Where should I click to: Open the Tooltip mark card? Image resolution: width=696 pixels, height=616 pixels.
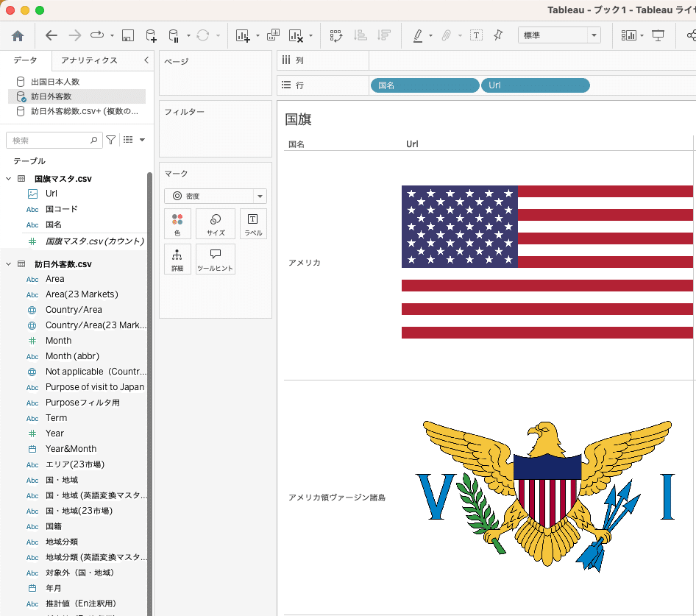[216, 259]
